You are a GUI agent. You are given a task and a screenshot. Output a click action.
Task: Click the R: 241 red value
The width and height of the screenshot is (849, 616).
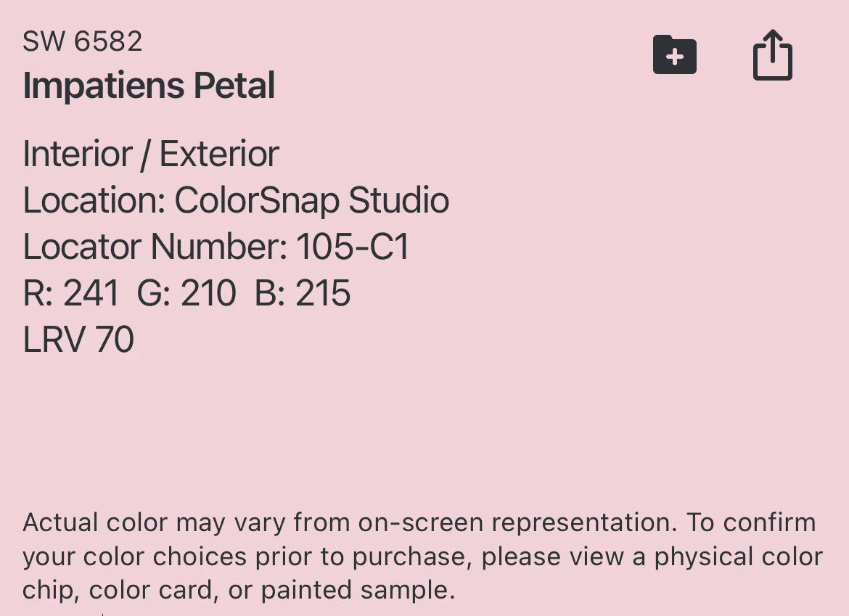tap(71, 293)
